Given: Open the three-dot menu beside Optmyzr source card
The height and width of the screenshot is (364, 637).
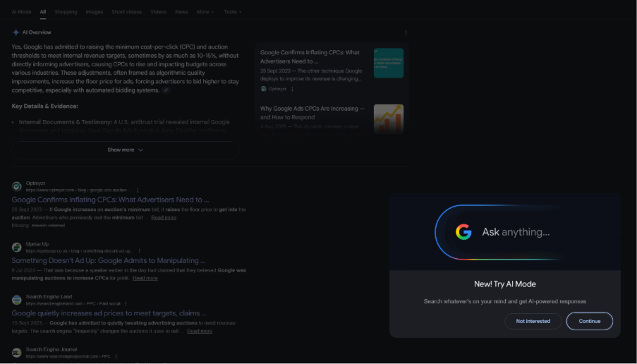Looking at the screenshot, I should coord(292,89).
